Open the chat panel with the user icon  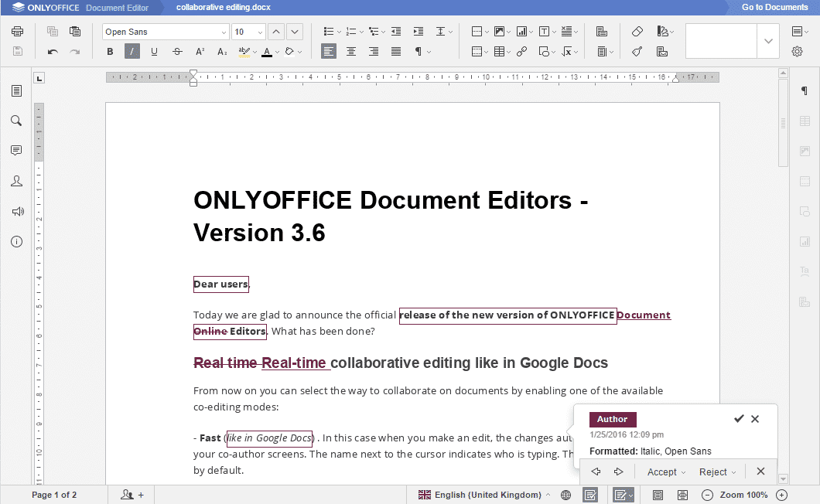click(x=15, y=180)
